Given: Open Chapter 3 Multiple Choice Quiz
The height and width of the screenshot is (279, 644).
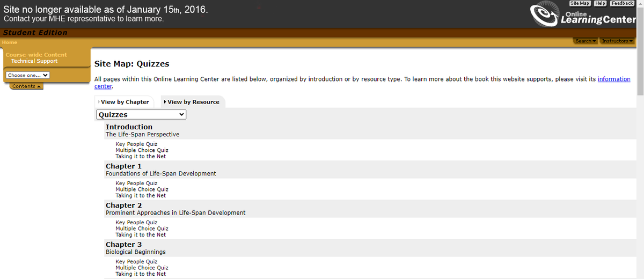Looking at the screenshot, I should pos(142,268).
